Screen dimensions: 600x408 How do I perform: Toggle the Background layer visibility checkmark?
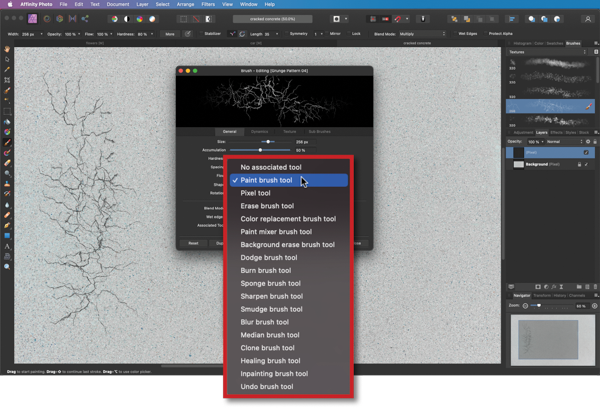click(x=587, y=164)
